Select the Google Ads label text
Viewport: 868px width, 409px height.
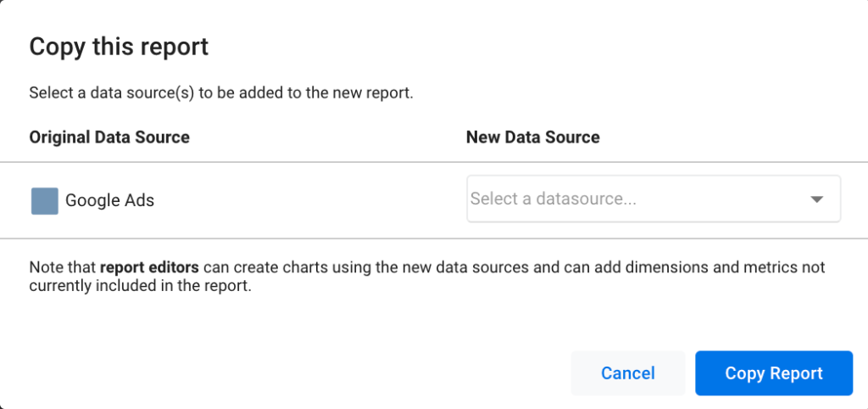pyautogui.click(x=109, y=200)
